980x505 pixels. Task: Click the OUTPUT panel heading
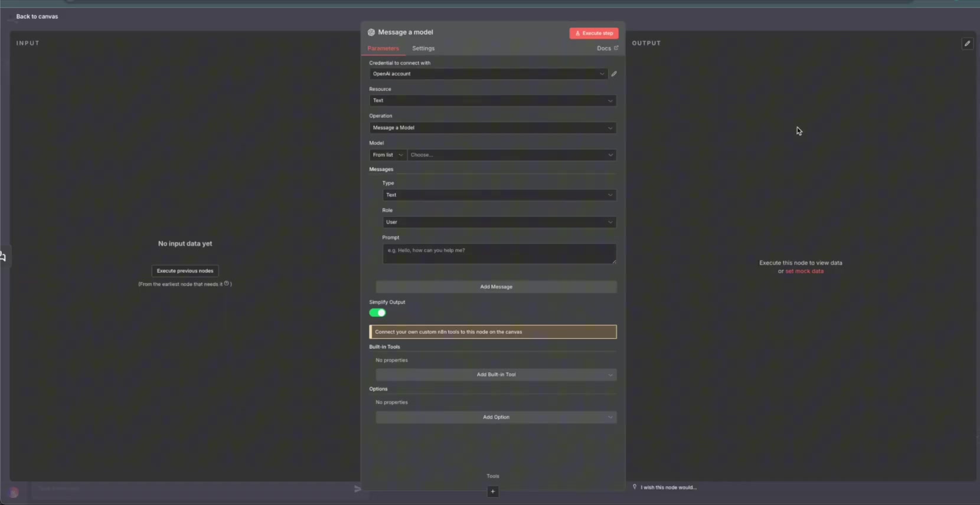(x=646, y=43)
